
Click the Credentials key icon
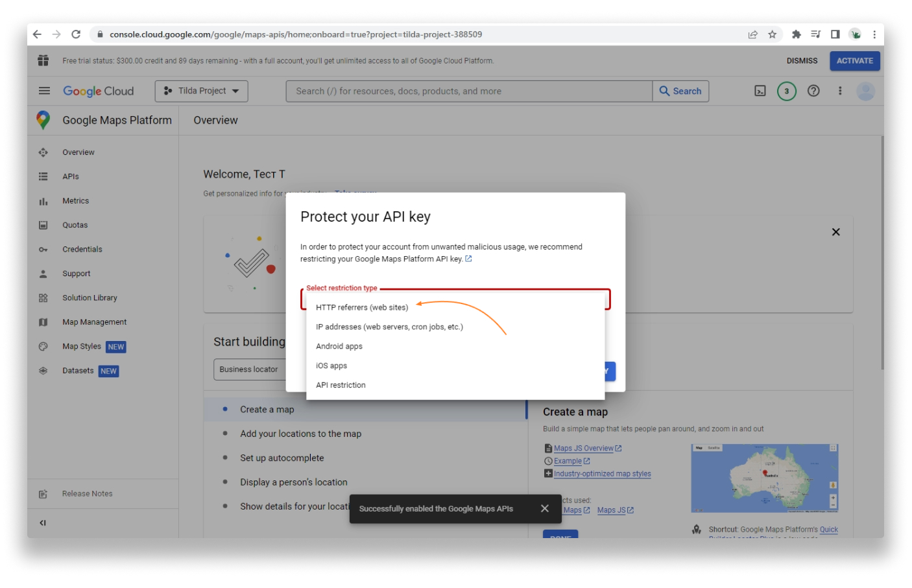43,250
